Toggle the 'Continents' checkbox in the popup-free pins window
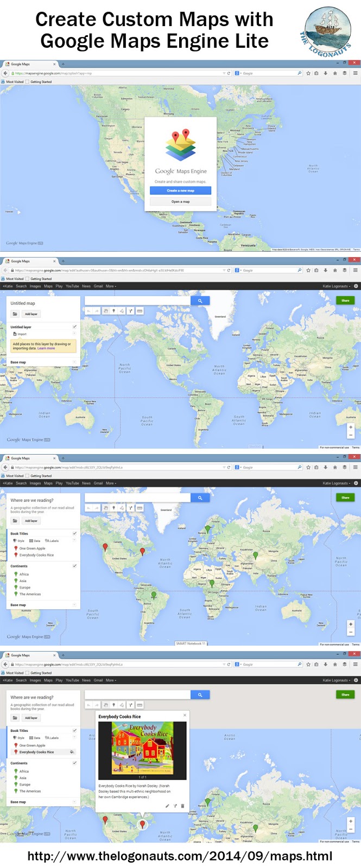Screen dimensions: 361x868 [74, 566]
